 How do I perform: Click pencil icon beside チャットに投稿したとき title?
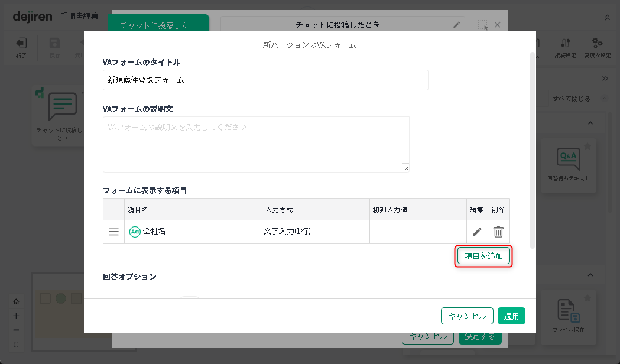coord(456,25)
